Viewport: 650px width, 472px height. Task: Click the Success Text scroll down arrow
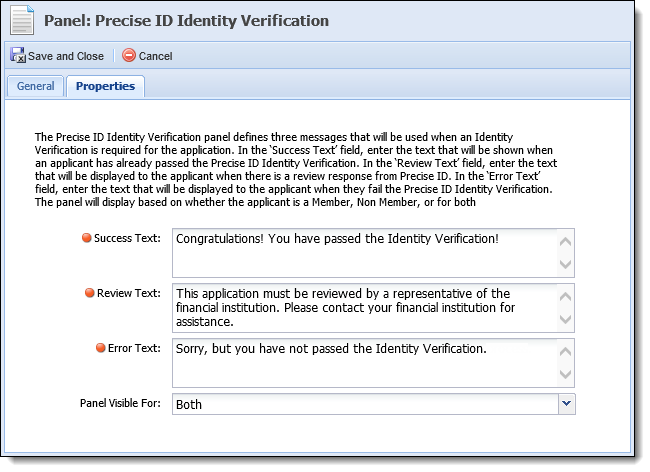(x=565, y=264)
